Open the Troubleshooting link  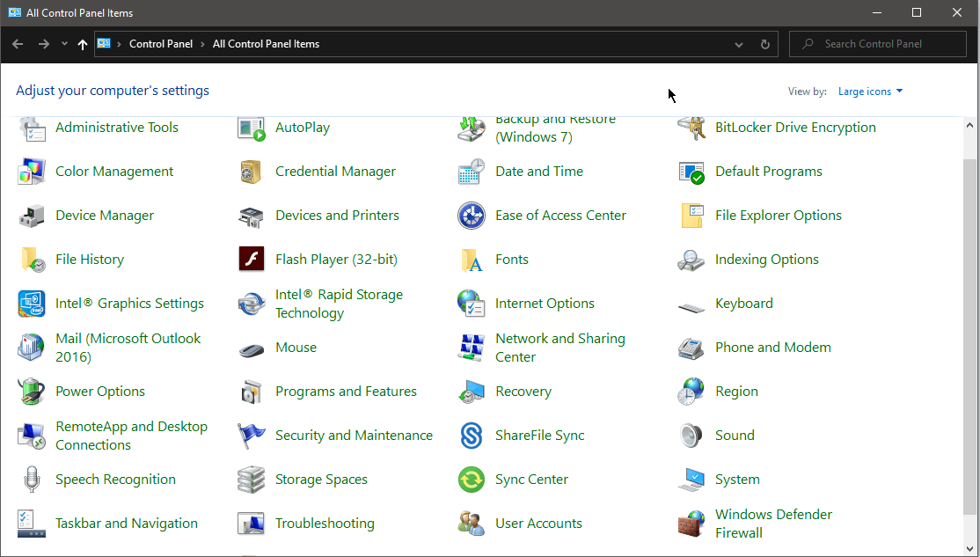pyautogui.click(x=325, y=524)
